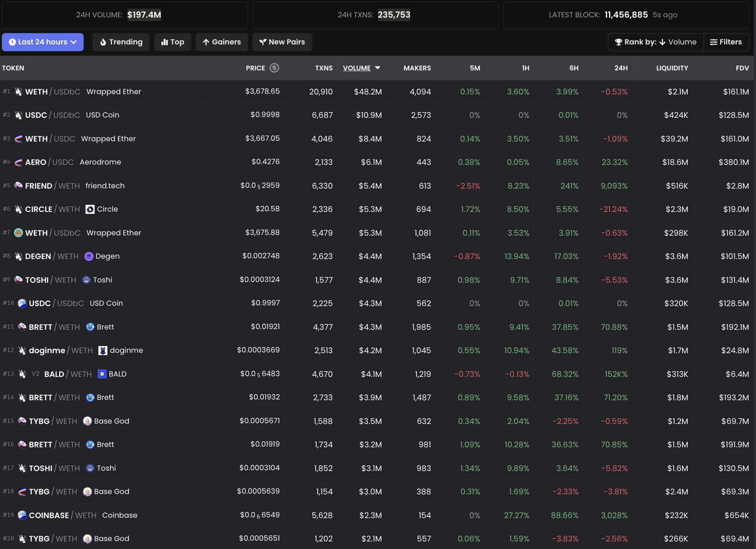This screenshot has width=756, height=549.
Task: Click the Aerodrome DEX icon on row #3
Action: (18, 139)
